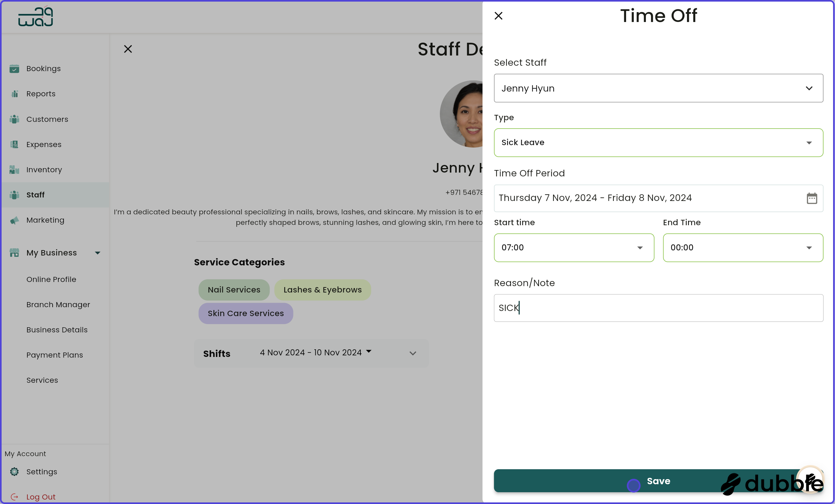
Task: Open the Payment Plans menu item
Action: [55, 355]
